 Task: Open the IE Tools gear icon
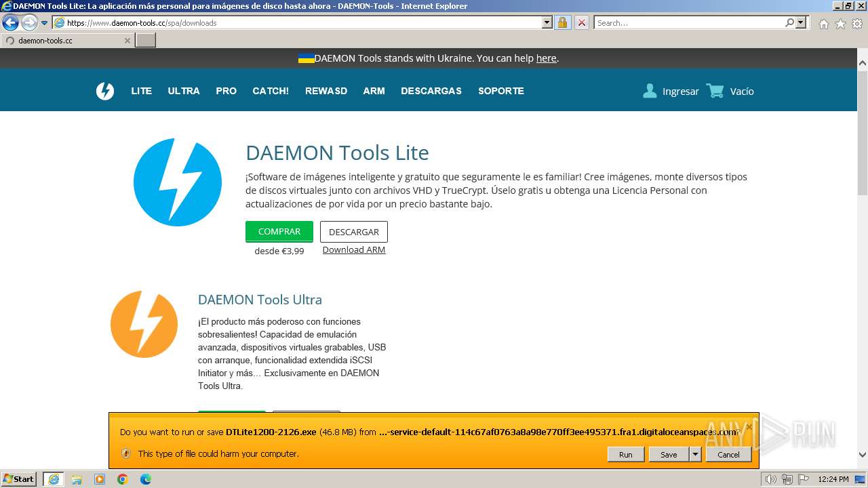click(x=857, y=24)
